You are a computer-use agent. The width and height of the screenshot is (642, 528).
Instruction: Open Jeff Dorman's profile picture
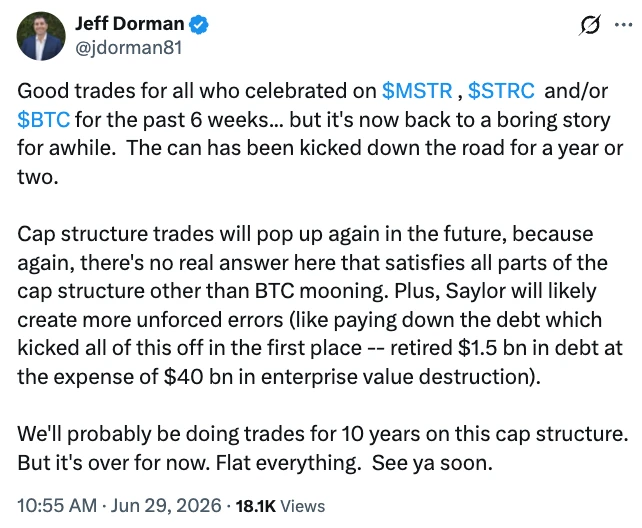[x=41, y=36]
